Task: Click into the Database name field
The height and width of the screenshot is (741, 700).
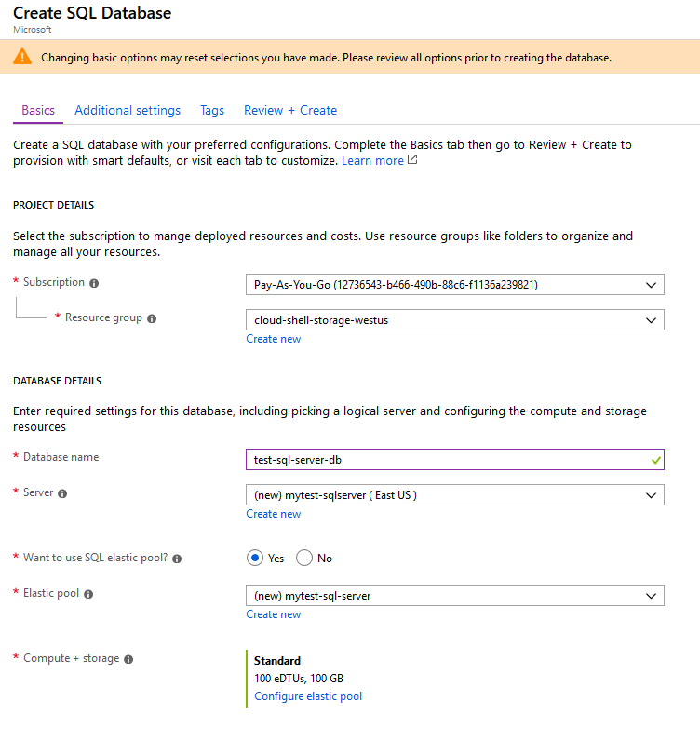Action: pos(454,459)
